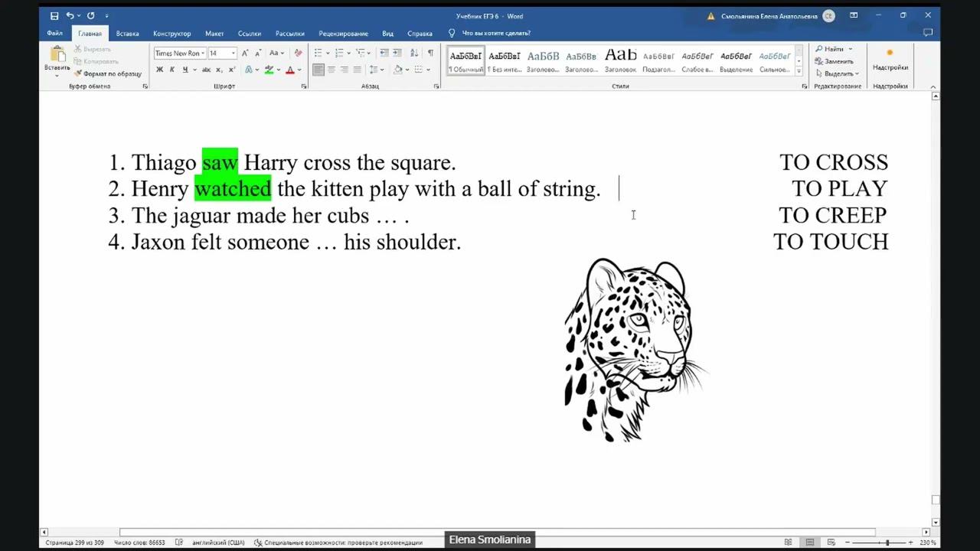Apply subscript formatting
The height and width of the screenshot is (551, 980).
coord(220,70)
